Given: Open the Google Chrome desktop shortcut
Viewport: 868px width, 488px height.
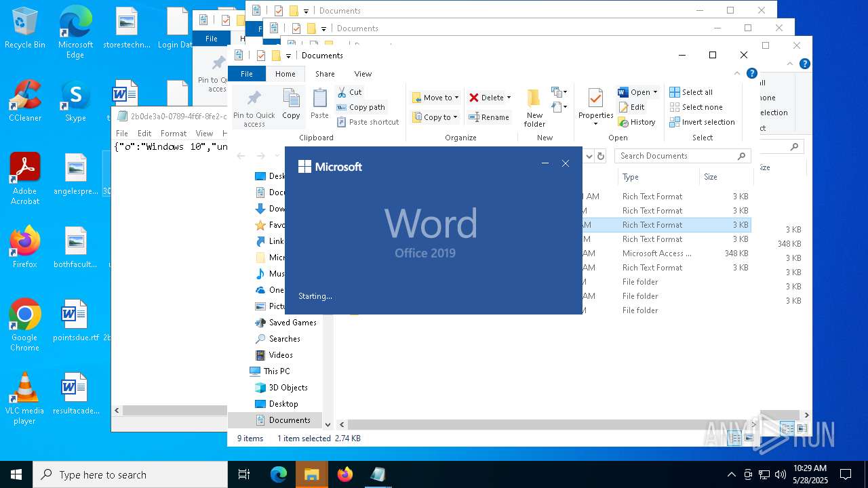Looking at the screenshot, I should (x=25, y=325).
